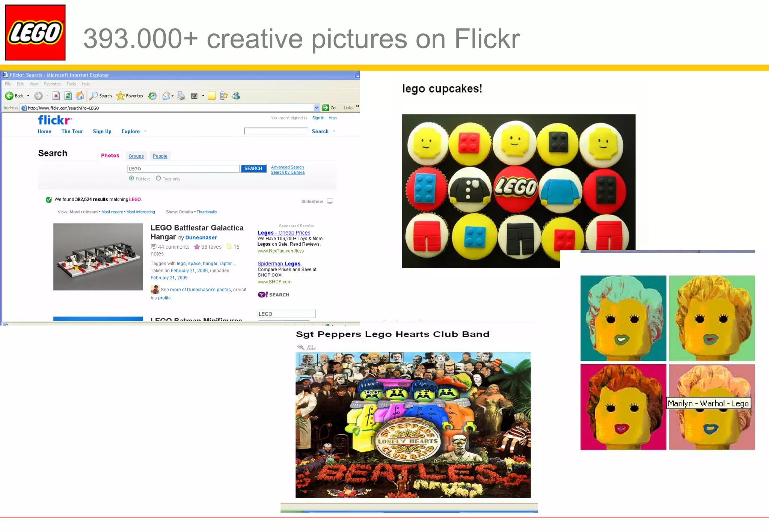Image resolution: width=769 pixels, height=532 pixels.
Task: Select the Tags only radio button
Action: click(x=158, y=178)
